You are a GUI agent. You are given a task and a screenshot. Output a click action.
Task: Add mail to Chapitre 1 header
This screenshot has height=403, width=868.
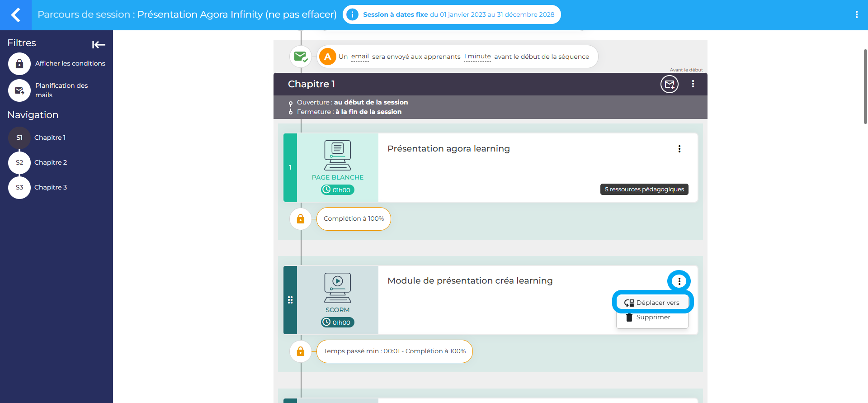(x=669, y=84)
